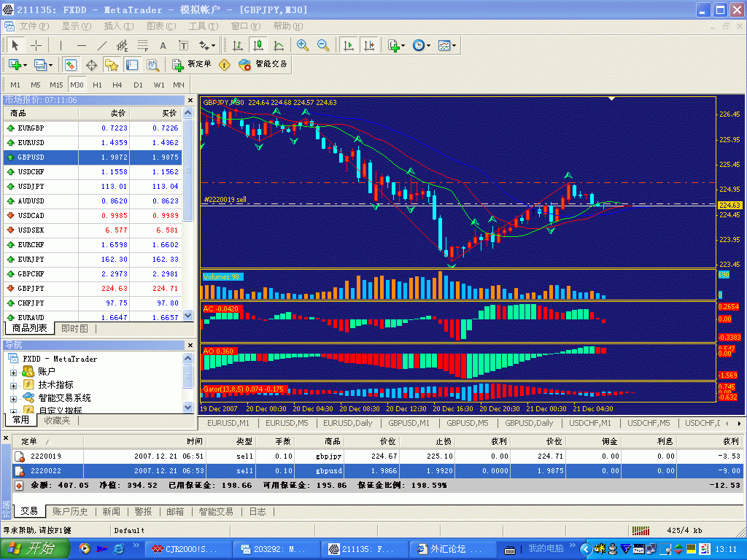The image size is (747, 560).
Task: Toggle candlestick chart display mode
Action: [x=258, y=45]
